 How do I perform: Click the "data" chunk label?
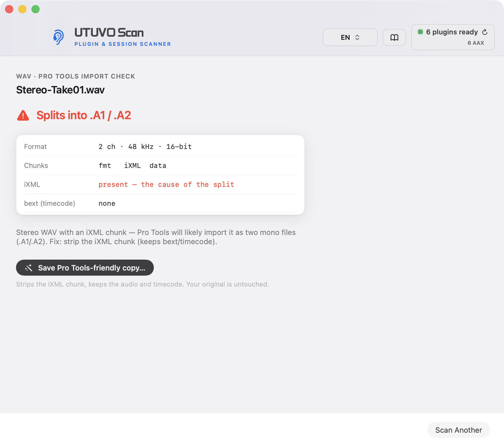point(158,166)
